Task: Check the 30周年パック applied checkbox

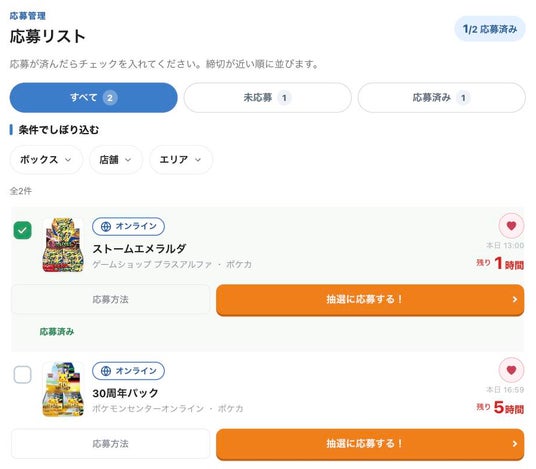Action: [23, 375]
